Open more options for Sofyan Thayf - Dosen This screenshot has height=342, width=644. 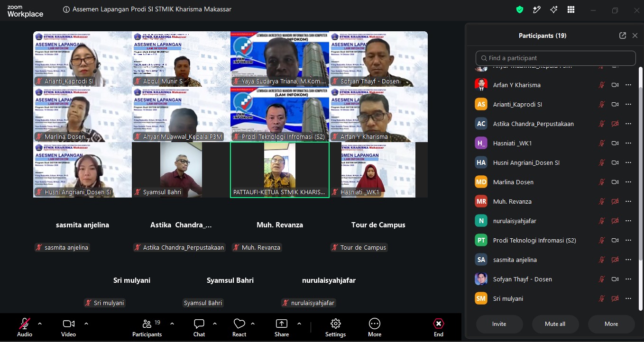pyautogui.click(x=628, y=279)
